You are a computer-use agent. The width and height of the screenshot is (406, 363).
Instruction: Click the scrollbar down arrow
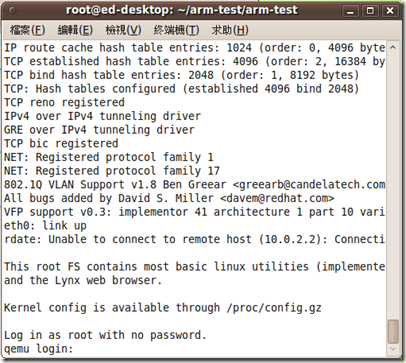(393, 349)
